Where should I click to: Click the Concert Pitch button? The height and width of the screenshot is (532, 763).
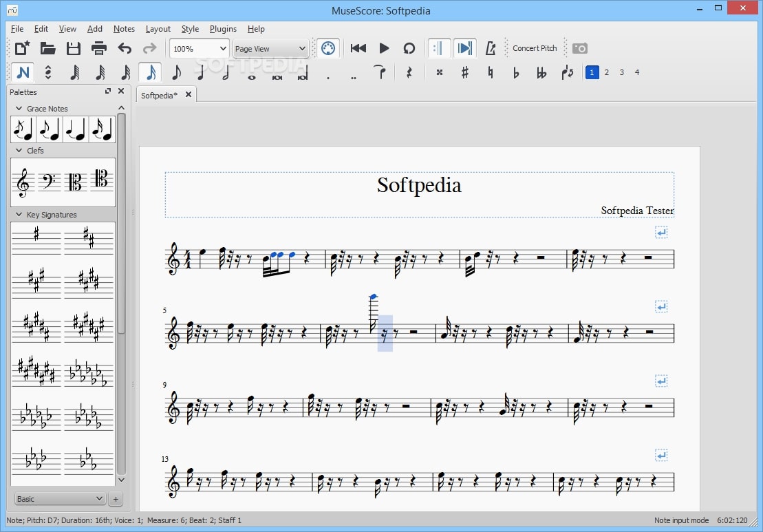[535, 48]
